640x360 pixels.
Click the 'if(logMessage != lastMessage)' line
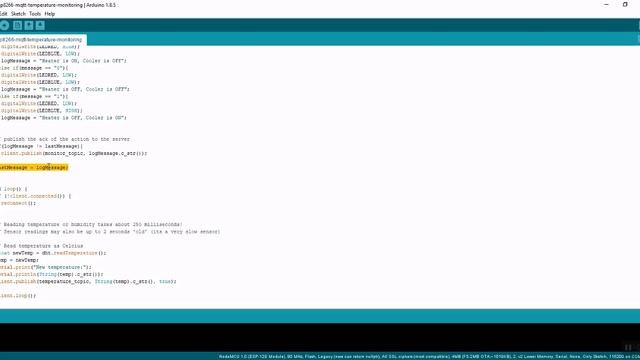[41, 146]
